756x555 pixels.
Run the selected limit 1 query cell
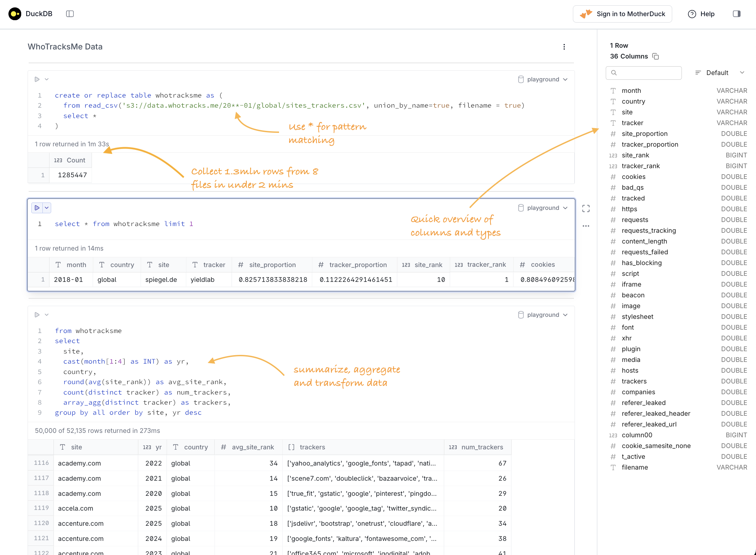[37, 208]
